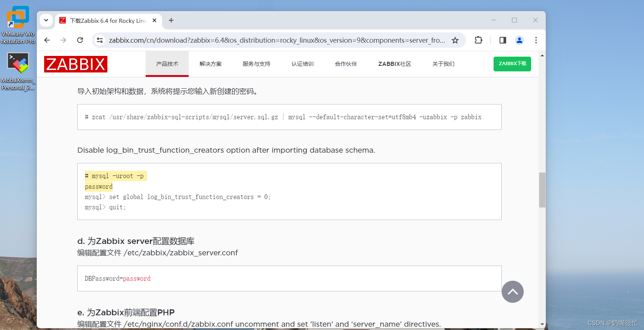Click the scrollbar up arrow
644x330 pixels.
pyautogui.click(x=542, y=55)
